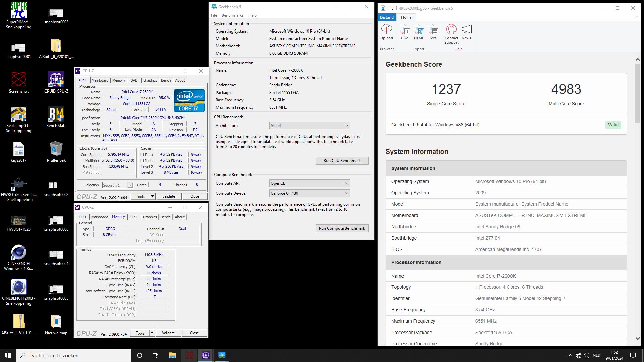This screenshot has height=362, width=644.
Task: Open keys2017 text file
Action: coord(18,152)
